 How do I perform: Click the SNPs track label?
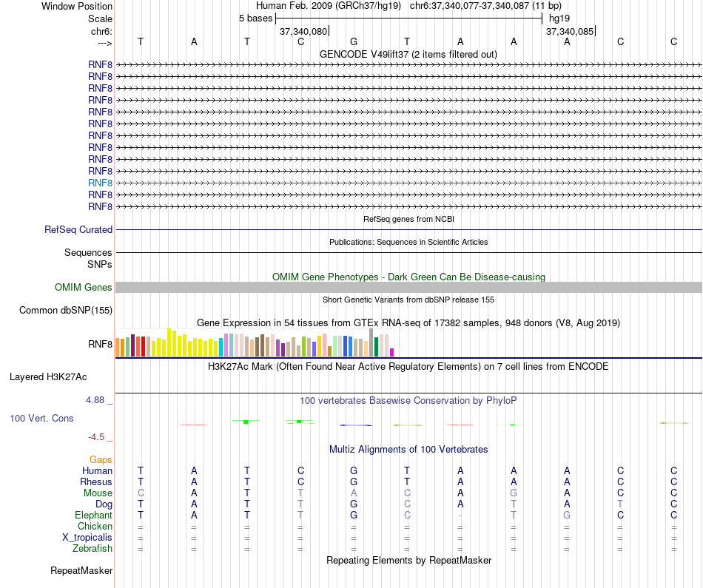[100, 265]
